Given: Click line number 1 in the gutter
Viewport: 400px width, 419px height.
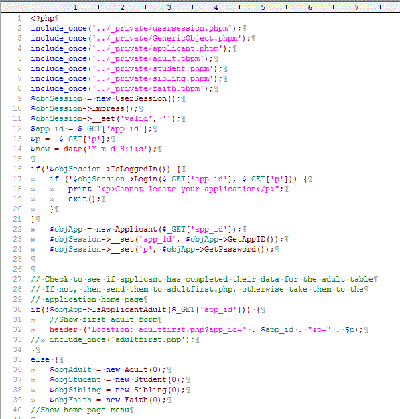Looking at the screenshot, I should coord(19,18).
